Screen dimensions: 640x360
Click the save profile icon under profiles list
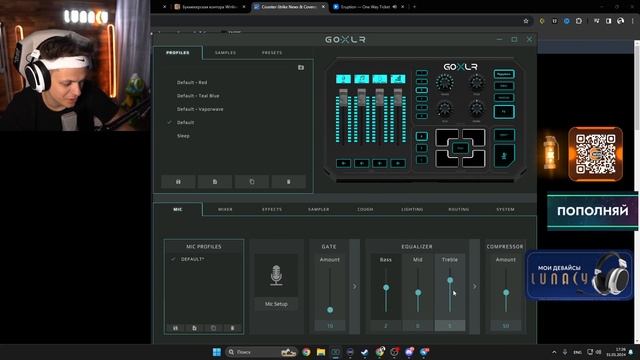coord(178,182)
